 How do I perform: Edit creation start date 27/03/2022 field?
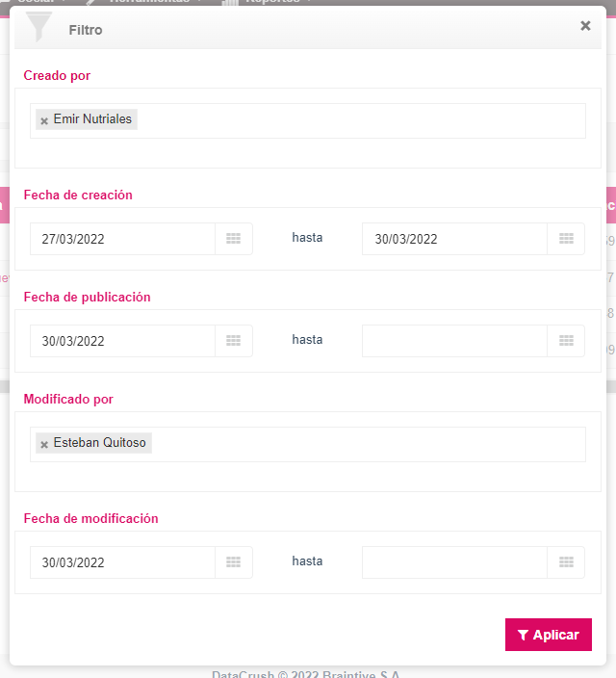click(122, 239)
